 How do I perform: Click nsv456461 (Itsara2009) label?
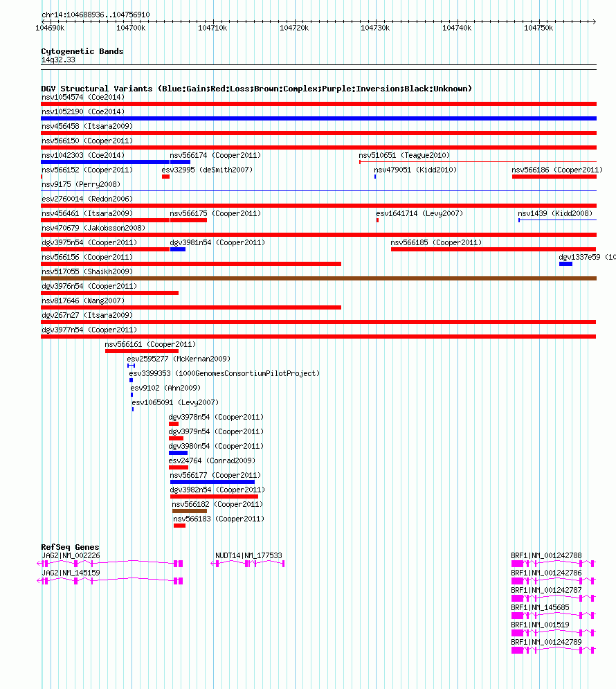click(87, 213)
